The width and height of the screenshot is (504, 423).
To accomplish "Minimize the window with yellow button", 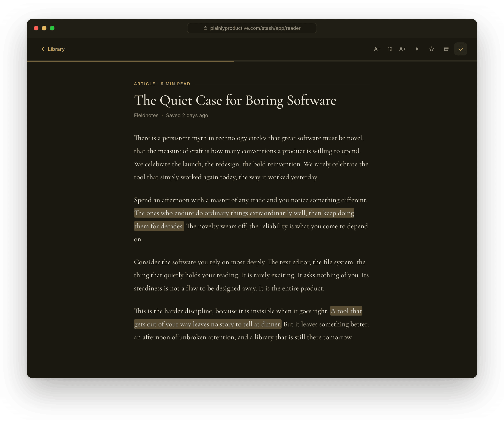I will coord(44,28).
